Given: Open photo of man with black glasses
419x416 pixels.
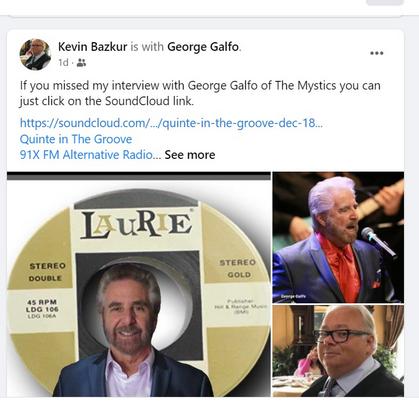Looking at the screenshot, I should point(338,351).
